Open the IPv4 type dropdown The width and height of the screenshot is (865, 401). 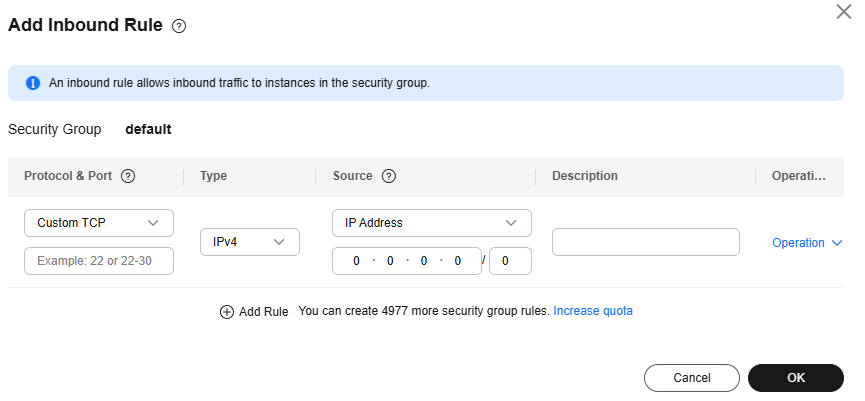tap(249, 242)
